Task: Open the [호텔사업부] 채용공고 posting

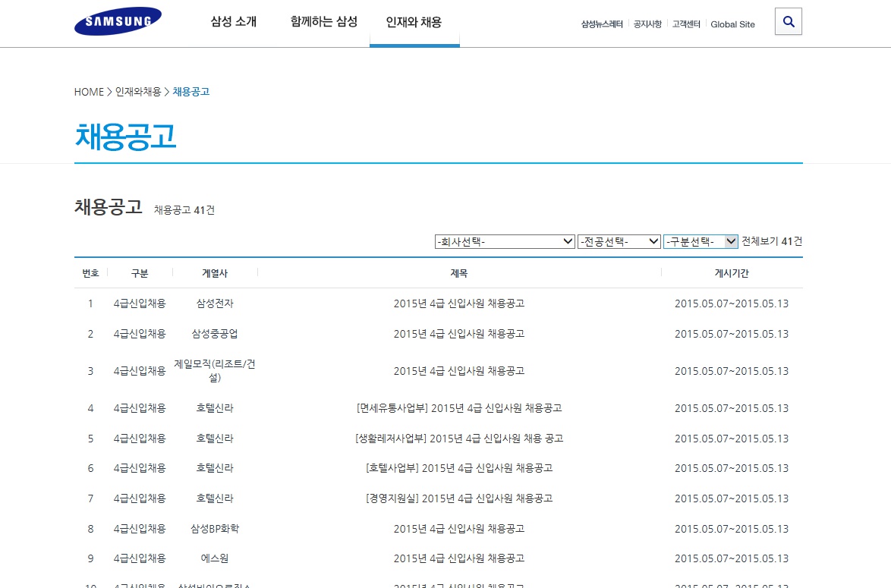Action: 458,468
